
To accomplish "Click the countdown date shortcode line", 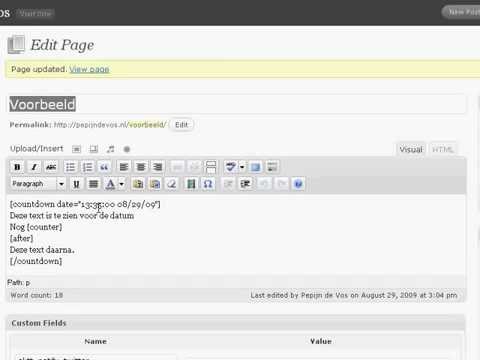I will tap(85, 204).
